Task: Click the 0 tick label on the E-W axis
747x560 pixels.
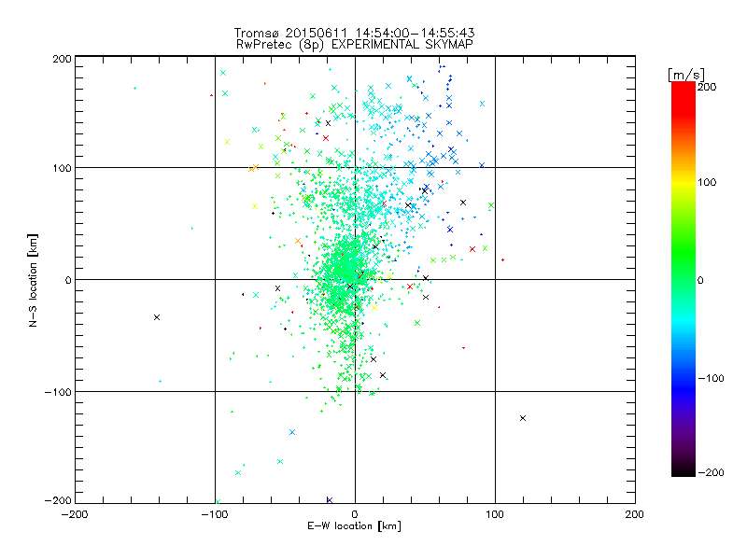Action: pos(355,514)
